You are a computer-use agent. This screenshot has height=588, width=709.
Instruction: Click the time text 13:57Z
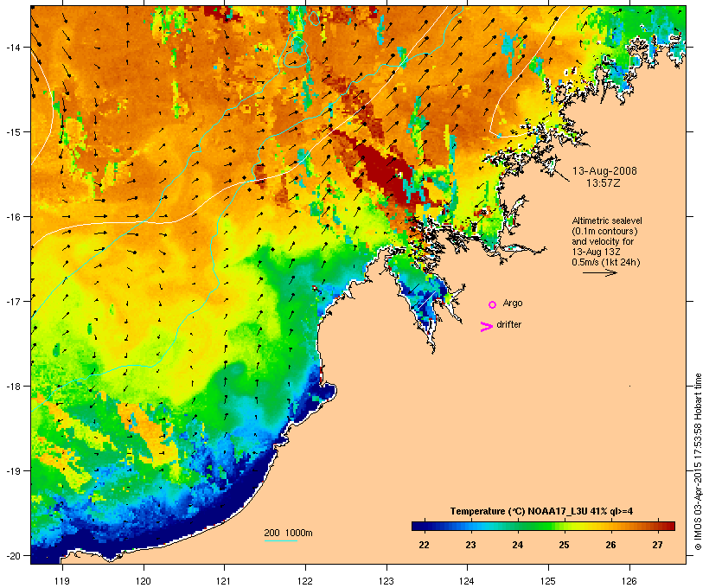coord(604,183)
